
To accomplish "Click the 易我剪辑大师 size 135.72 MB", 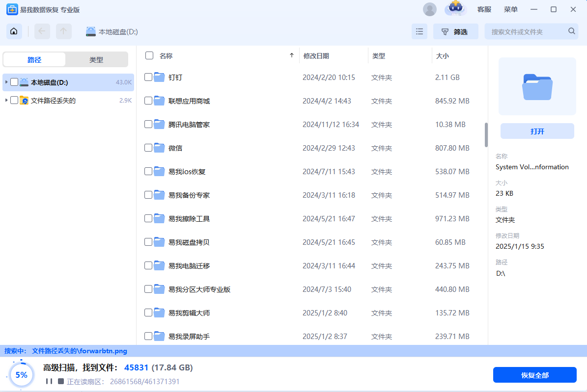I will point(452,313).
